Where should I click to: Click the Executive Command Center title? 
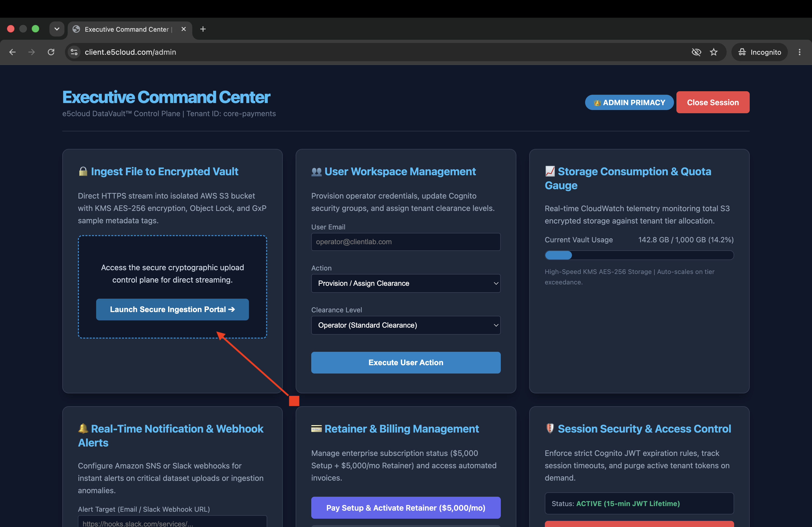(x=166, y=97)
